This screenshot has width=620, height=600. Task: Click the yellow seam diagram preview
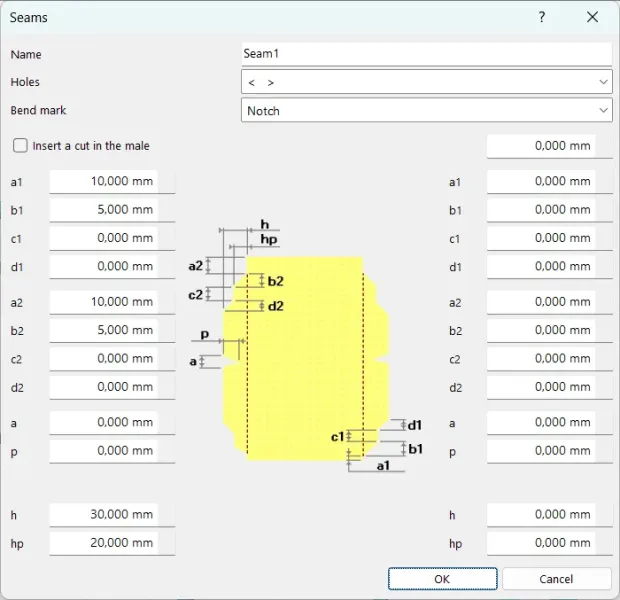pos(306,358)
